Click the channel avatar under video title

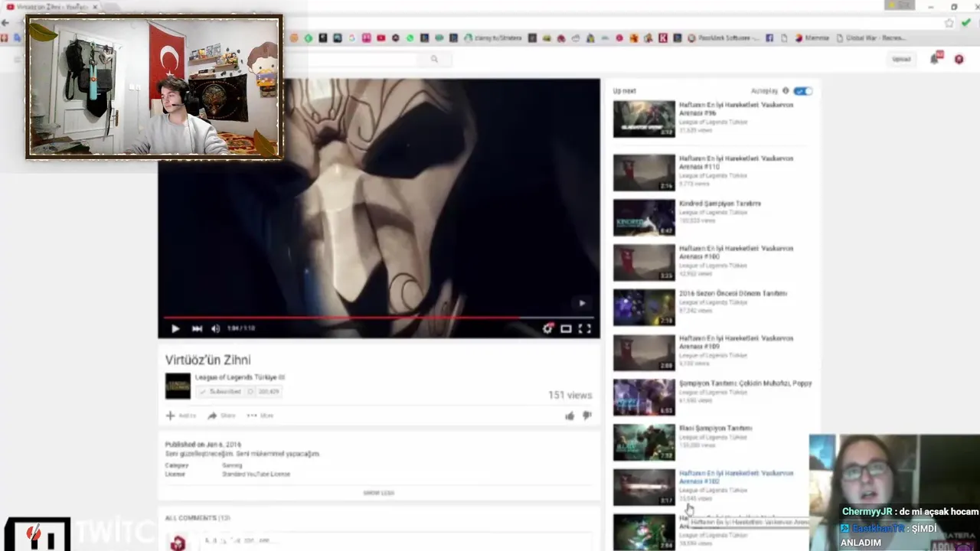click(178, 386)
